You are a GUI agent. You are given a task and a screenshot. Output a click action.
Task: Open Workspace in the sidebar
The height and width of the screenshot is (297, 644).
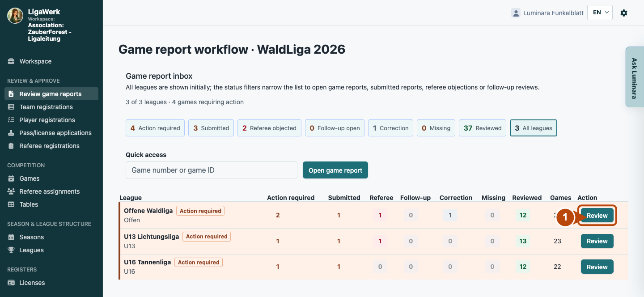[51, 61]
